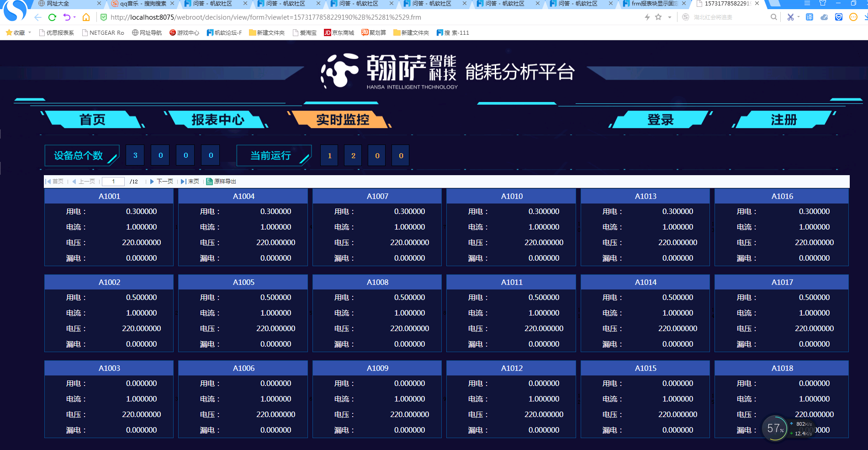
Task: Click the Sogou browser logo
Action: [15, 10]
